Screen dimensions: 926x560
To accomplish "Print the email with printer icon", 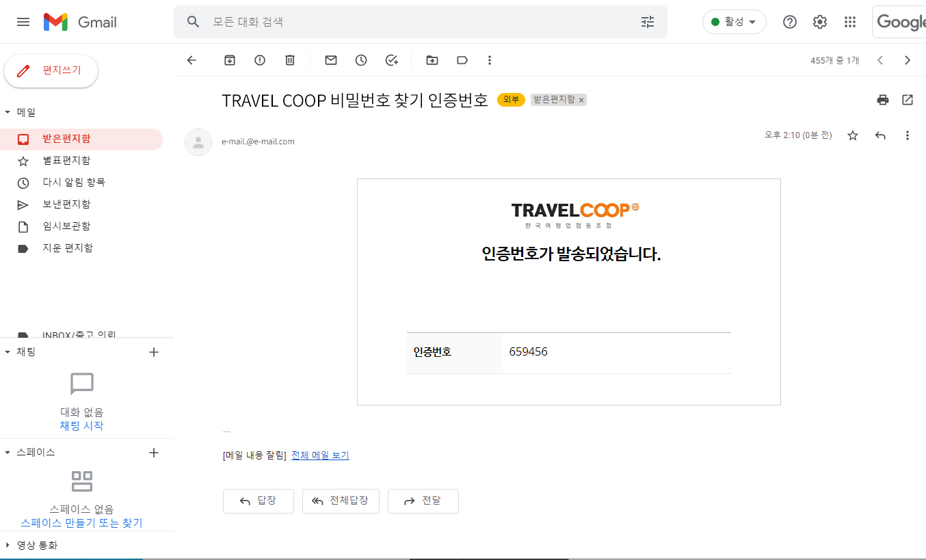I will (x=883, y=100).
